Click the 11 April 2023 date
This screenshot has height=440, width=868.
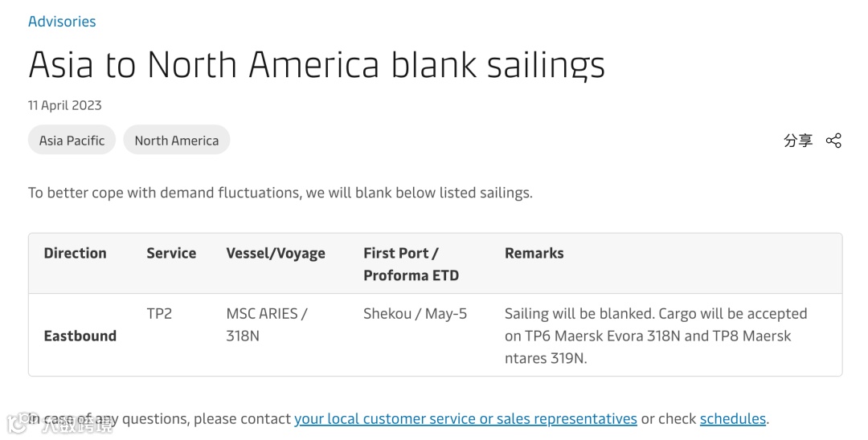click(x=64, y=105)
